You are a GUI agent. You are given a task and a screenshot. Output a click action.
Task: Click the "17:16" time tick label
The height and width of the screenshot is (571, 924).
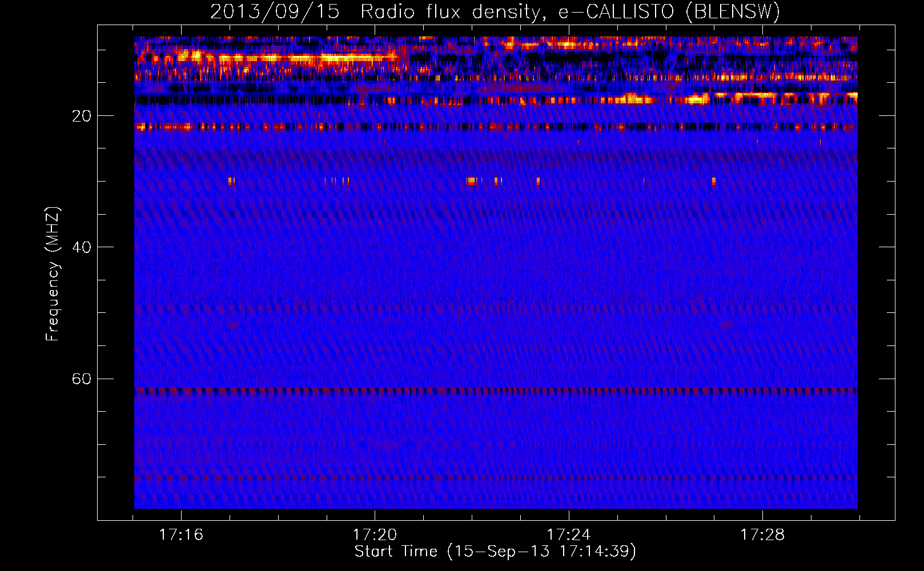(181, 535)
